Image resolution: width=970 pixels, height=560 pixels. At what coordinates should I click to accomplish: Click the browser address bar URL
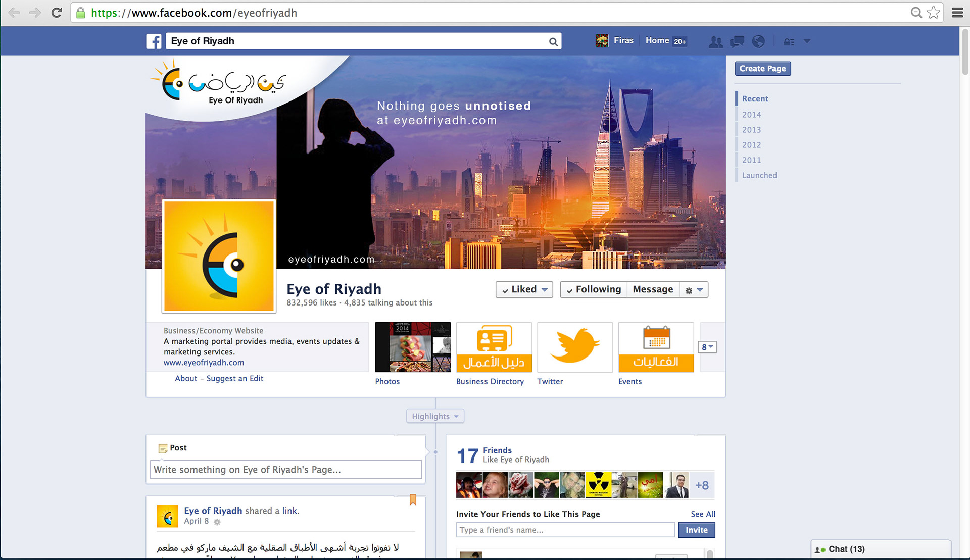click(194, 13)
